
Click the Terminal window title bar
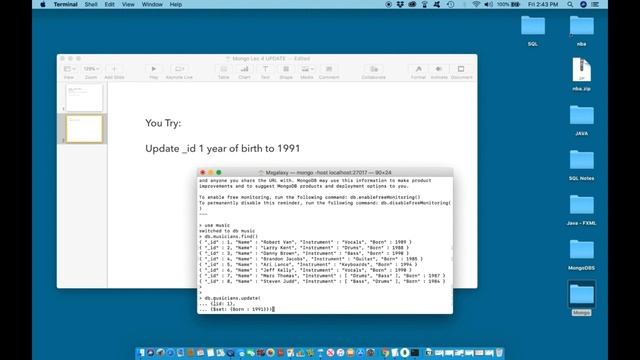point(325,173)
